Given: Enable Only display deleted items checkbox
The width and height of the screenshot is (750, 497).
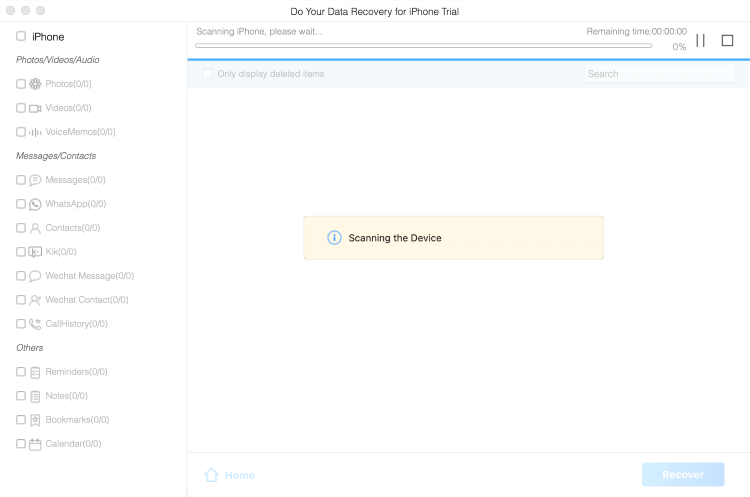Looking at the screenshot, I should tap(208, 74).
